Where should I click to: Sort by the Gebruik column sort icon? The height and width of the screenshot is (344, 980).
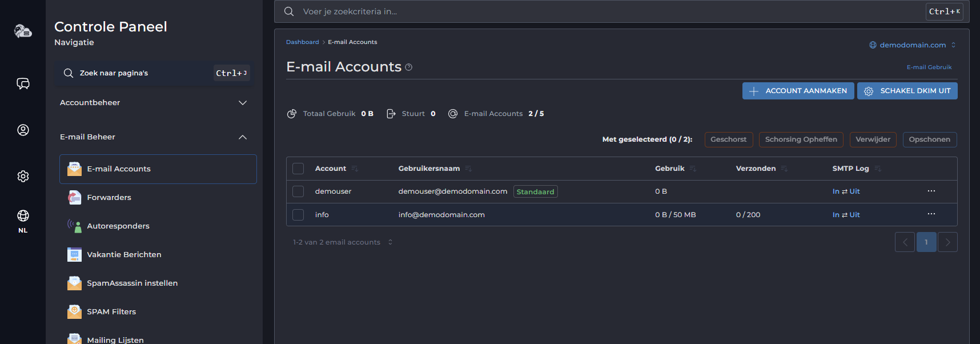pos(693,169)
